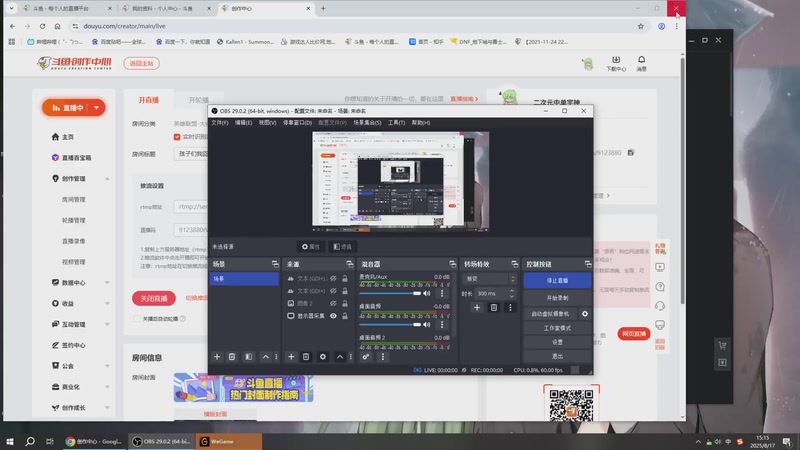This screenshot has height=450, width=800.
Task: Pop out the Mixer dock icon
Action: pyautogui.click(x=453, y=264)
